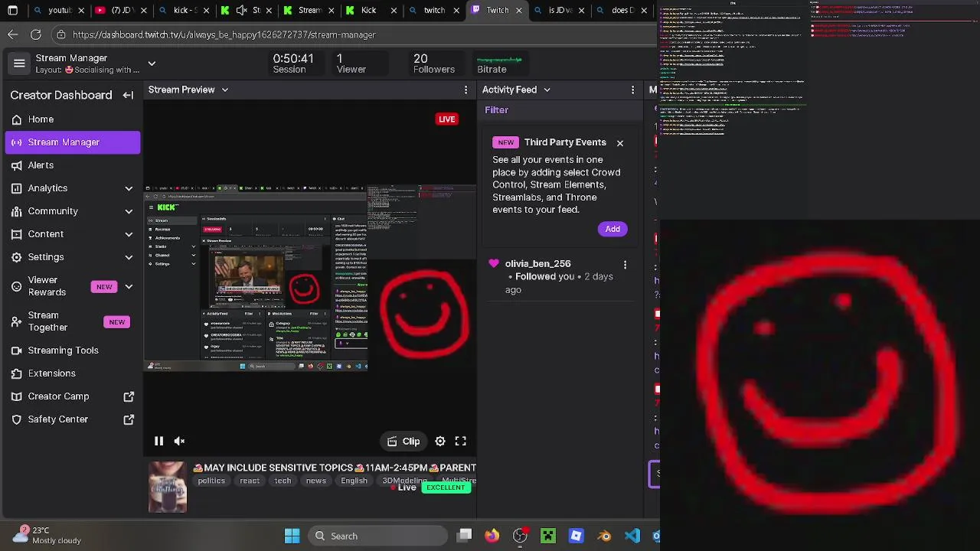Image resolution: width=980 pixels, height=551 pixels.
Task: Open Minecraft from the taskbar
Action: 548,536
